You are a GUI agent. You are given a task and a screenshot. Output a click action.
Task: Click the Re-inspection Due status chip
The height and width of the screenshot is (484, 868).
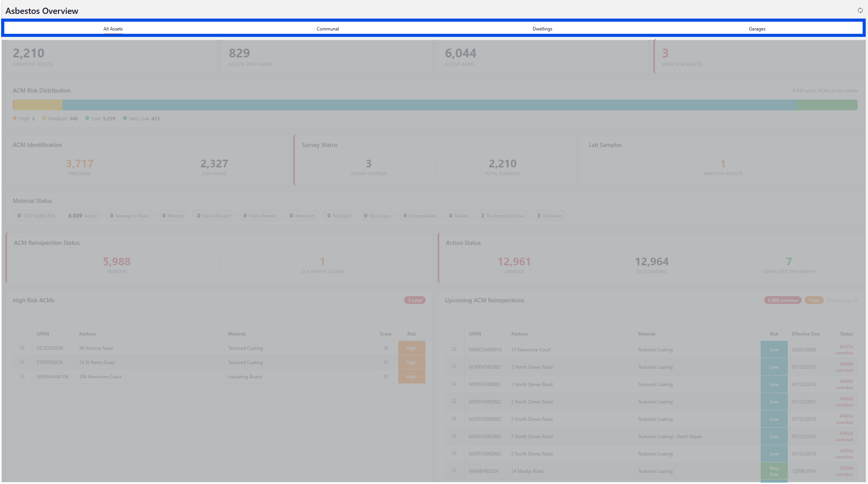(x=502, y=216)
